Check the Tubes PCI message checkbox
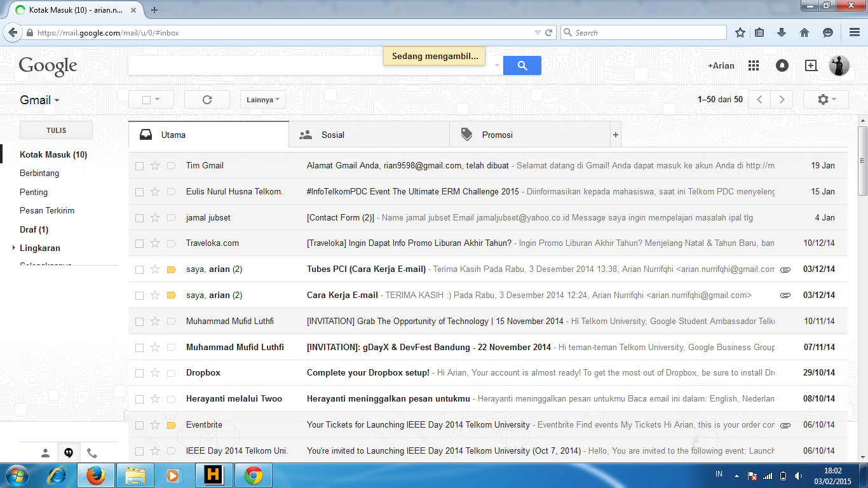The height and width of the screenshot is (488, 868). click(x=139, y=269)
